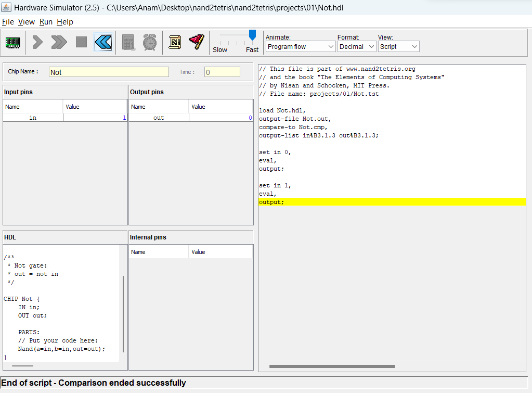Load a test script via the scroll icon
Screen dimensions: 532x393
tap(175, 42)
